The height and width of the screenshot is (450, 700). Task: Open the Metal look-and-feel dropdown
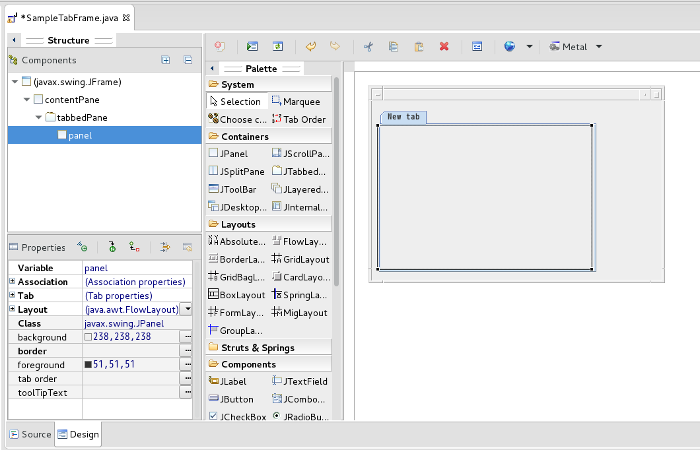[x=599, y=46]
